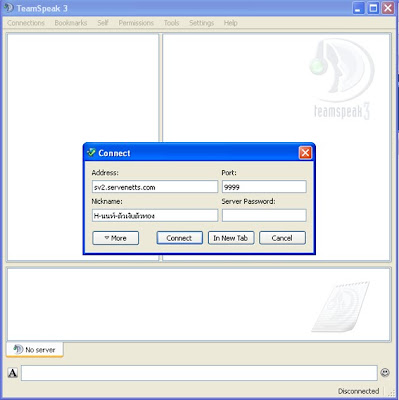Open the text format A icon
The width and height of the screenshot is (399, 400).
pos(13,373)
